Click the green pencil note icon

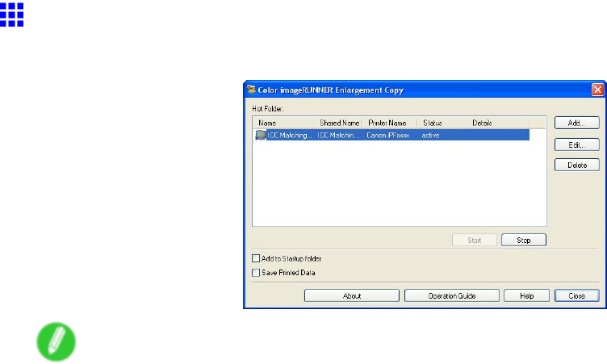[57, 341]
